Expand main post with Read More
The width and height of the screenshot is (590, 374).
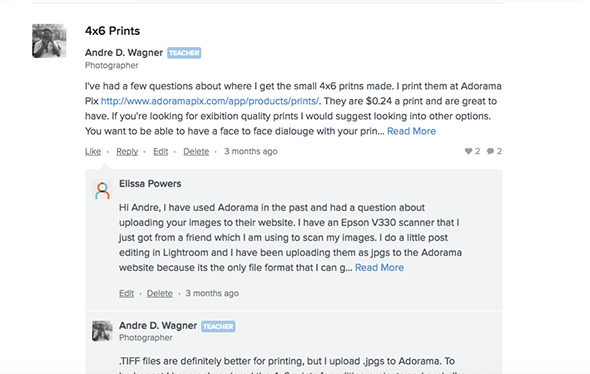pos(412,131)
